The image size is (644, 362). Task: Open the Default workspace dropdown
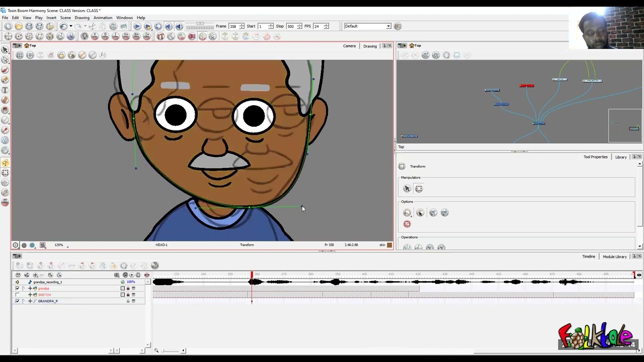(x=367, y=26)
